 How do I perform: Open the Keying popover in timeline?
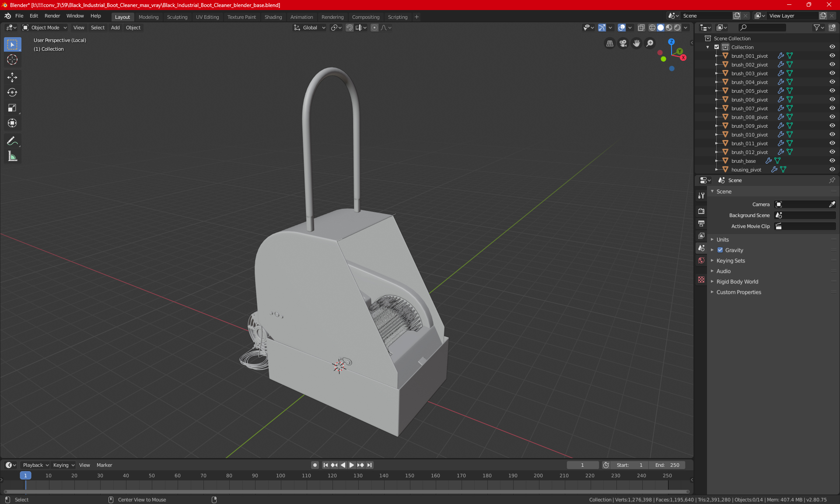click(63, 465)
